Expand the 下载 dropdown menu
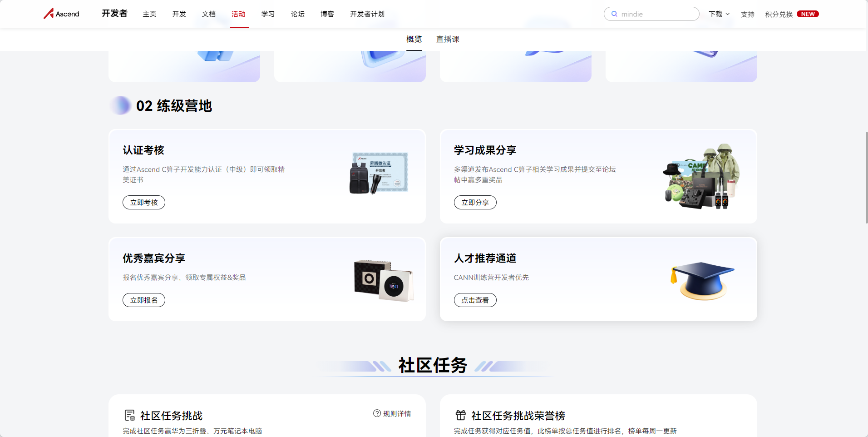Screen dimensions: 868x437 click(x=719, y=14)
